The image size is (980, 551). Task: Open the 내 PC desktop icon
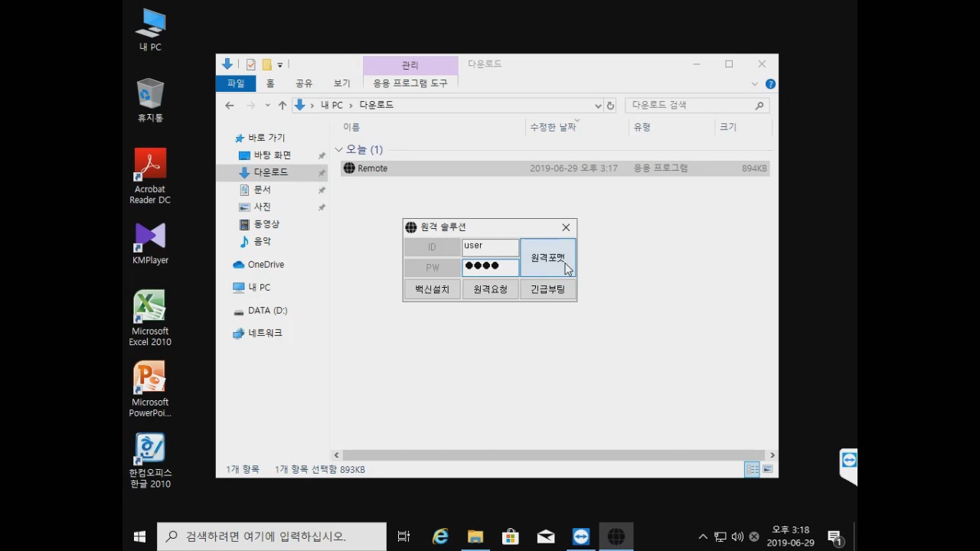(150, 29)
